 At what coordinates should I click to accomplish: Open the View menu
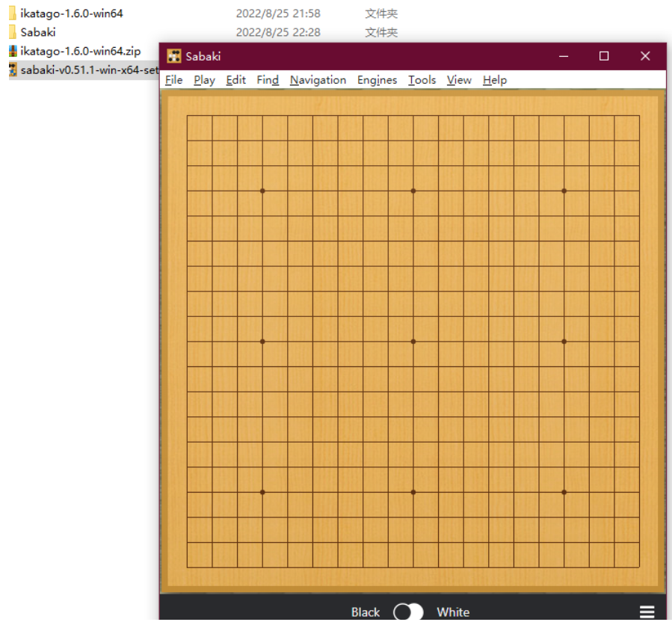459,80
